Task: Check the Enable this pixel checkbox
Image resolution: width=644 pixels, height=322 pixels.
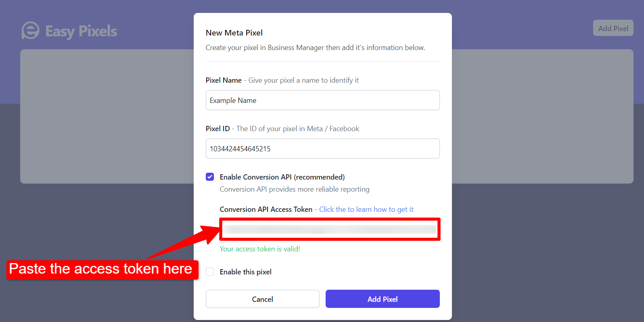Action: pos(210,272)
